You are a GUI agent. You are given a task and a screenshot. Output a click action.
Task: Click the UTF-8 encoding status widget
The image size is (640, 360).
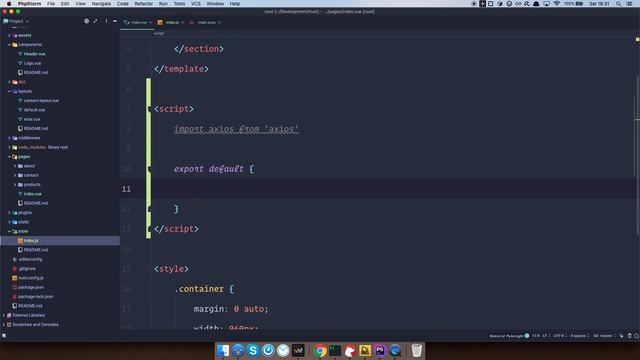559,336
